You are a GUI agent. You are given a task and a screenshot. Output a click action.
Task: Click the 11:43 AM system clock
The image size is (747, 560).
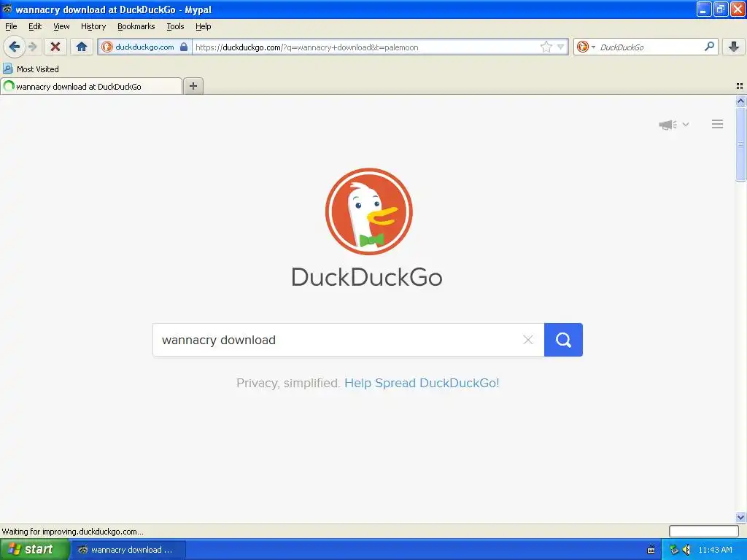coord(715,550)
